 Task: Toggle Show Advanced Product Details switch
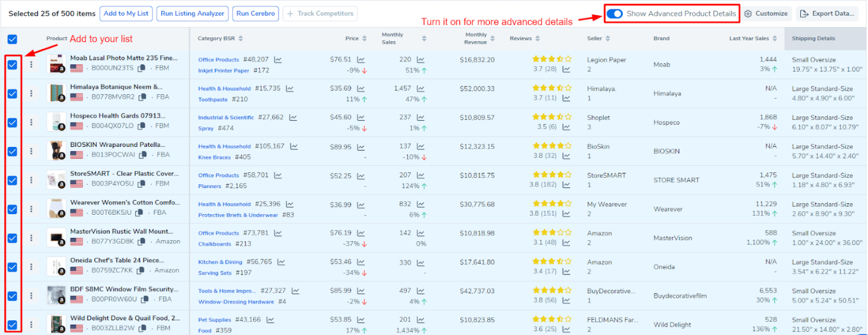tap(614, 14)
